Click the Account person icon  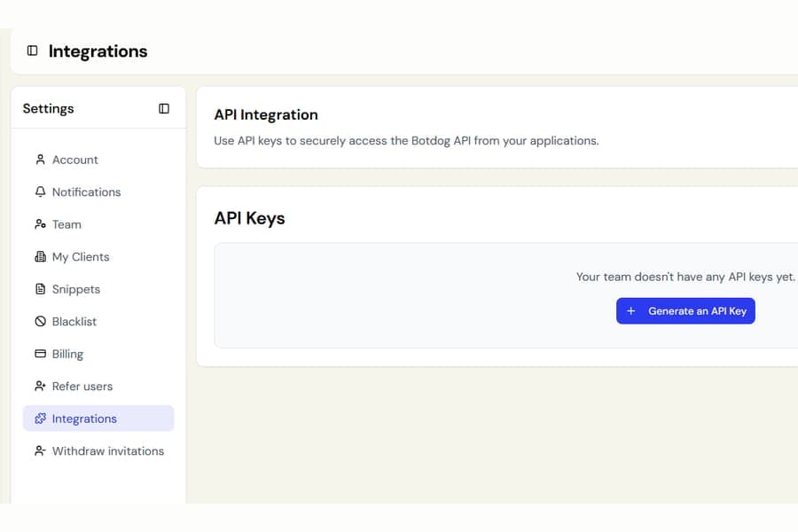coord(40,160)
